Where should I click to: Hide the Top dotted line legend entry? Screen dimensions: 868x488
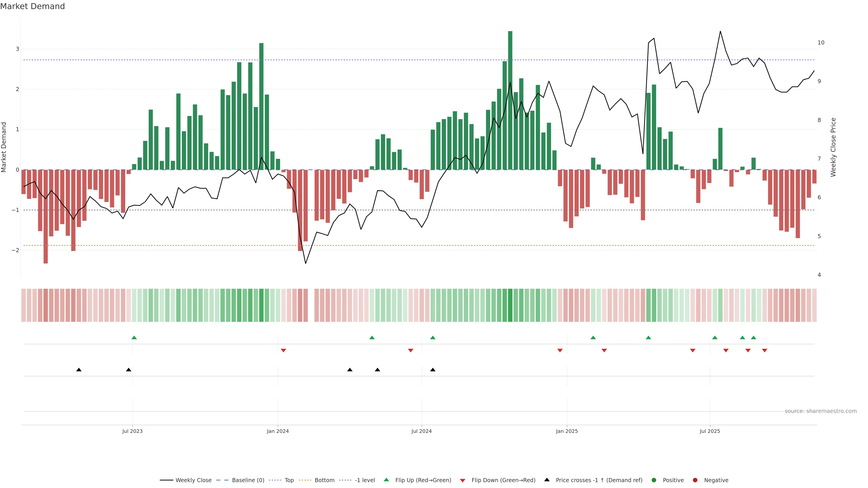[289, 480]
